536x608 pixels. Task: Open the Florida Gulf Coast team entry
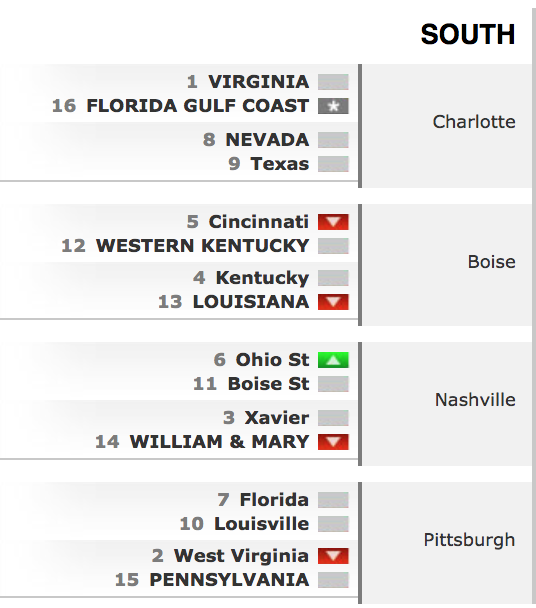click(198, 106)
